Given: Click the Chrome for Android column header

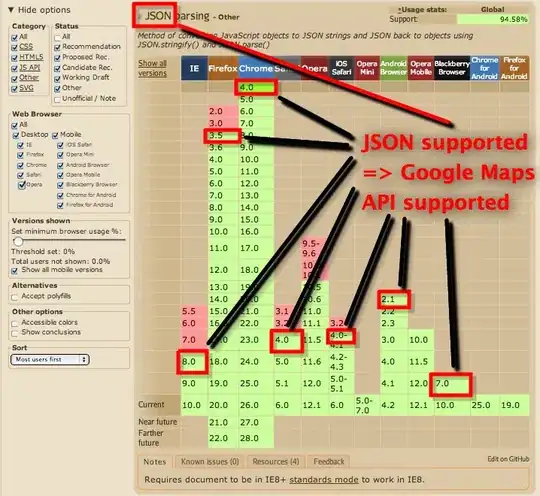Looking at the screenshot, I should tap(485, 68).
